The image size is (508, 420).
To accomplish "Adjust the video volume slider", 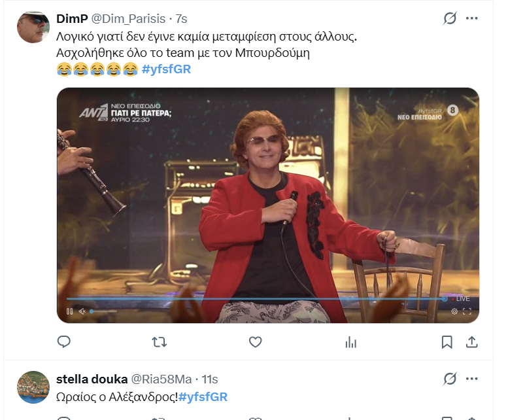I will [103, 311].
